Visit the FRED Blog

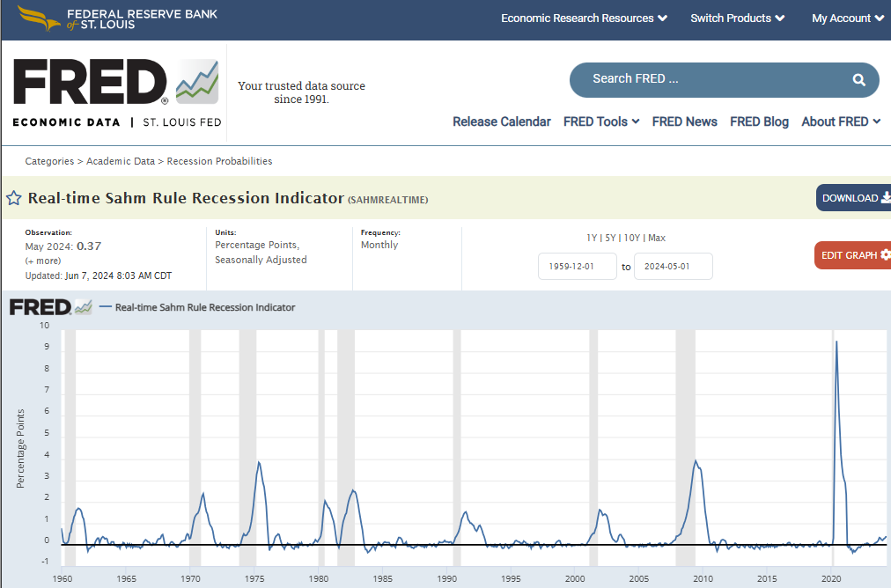click(759, 121)
